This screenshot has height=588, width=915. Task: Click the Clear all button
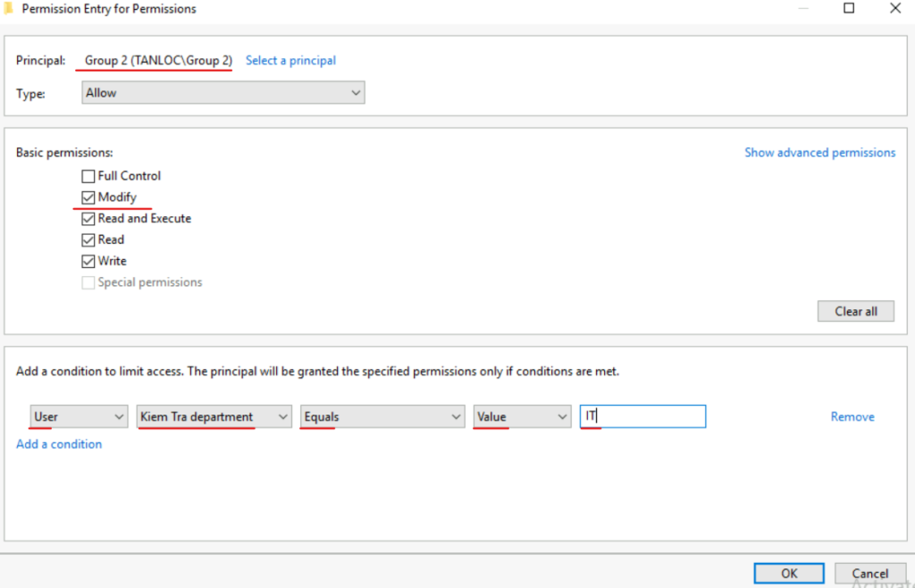[855, 311]
